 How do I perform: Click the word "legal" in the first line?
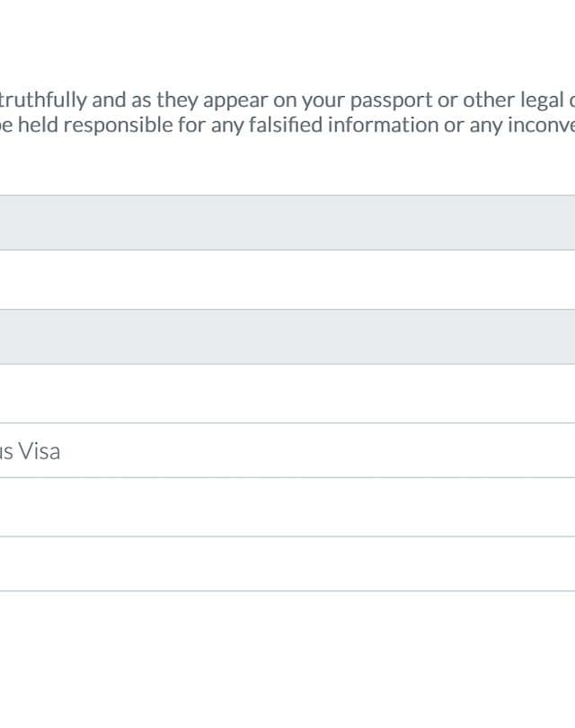(x=539, y=99)
